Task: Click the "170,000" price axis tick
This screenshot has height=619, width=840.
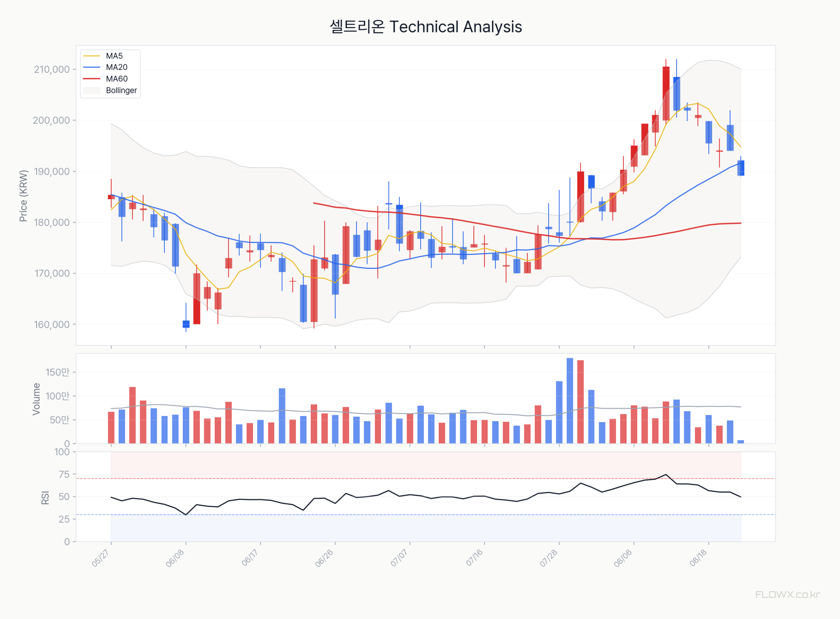Action: pyautogui.click(x=52, y=274)
